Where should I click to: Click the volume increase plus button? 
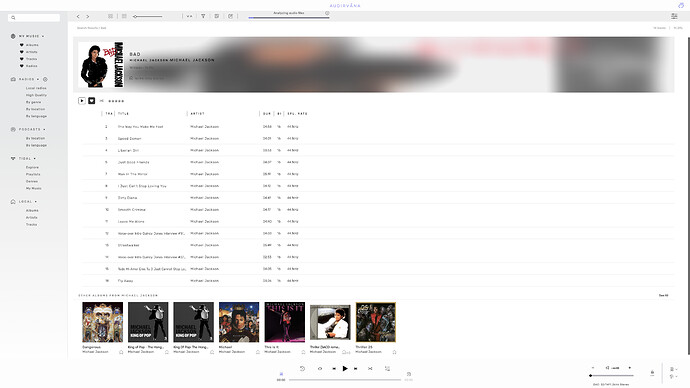pos(630,368)
